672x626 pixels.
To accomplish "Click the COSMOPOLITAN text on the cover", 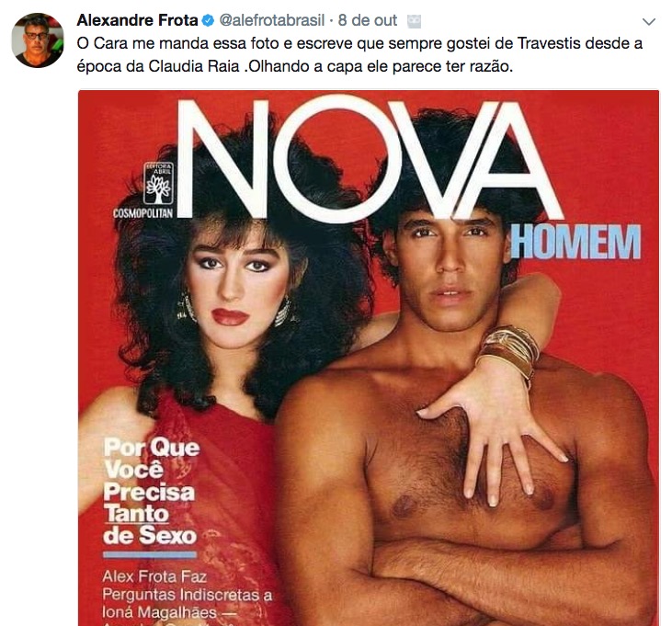I will 143,213.
